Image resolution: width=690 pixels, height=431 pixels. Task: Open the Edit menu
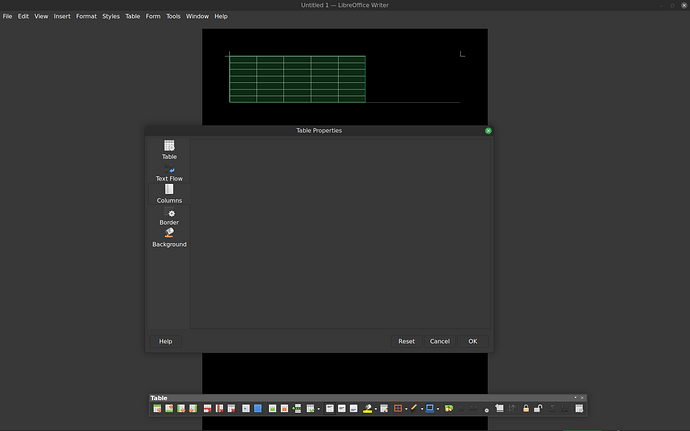click(23, 16)
